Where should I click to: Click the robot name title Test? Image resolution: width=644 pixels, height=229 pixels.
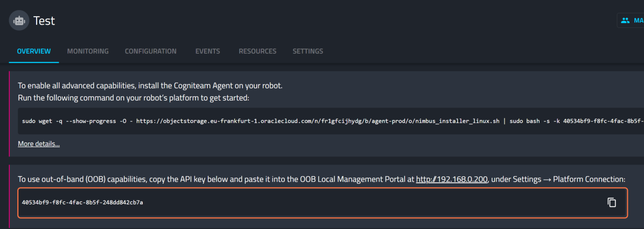[44, 21]
